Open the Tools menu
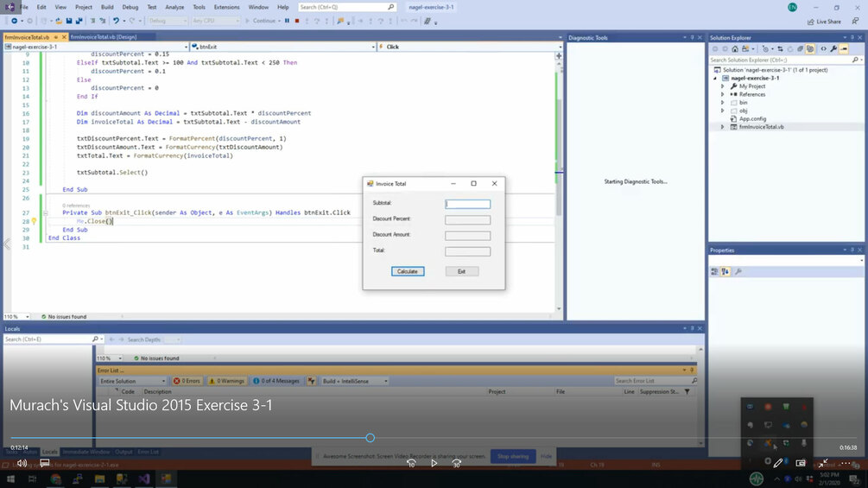Screen dimensions: 868x488 [199, 7]
